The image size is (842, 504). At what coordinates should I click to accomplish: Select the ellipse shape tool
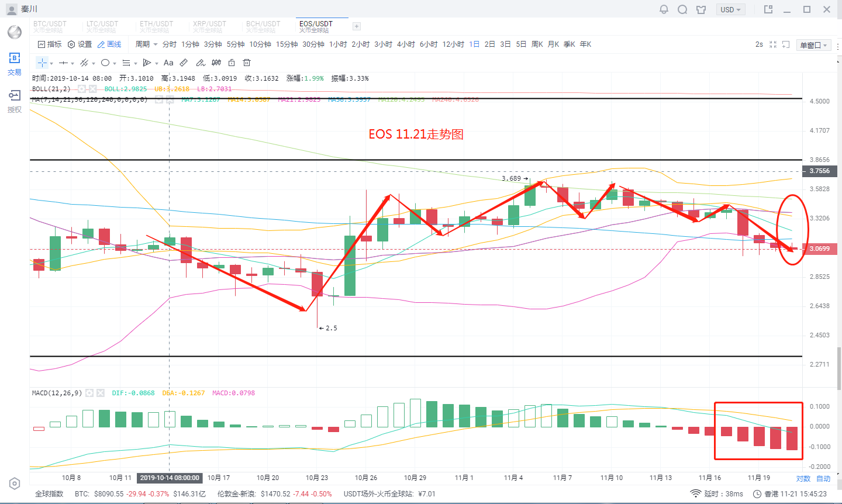point(105,63)
